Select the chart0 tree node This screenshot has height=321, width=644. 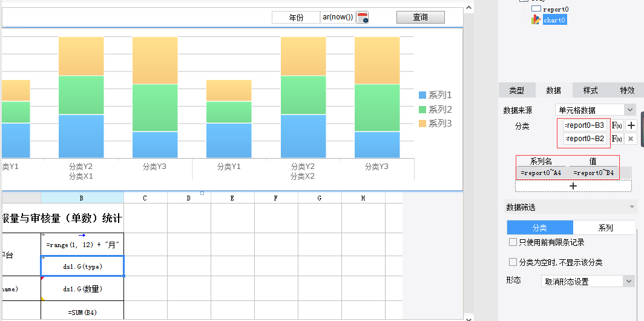[x=554, y=20]
